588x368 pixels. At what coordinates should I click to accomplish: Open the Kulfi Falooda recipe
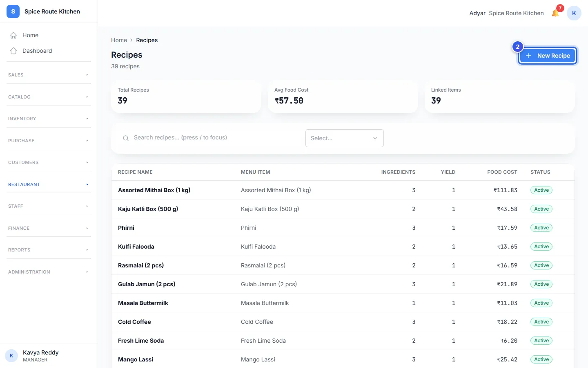click(343, 247)
